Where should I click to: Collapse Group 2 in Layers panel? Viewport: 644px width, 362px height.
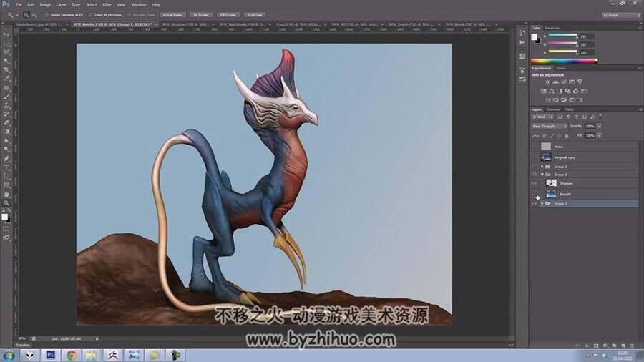[x=542, y=175]
